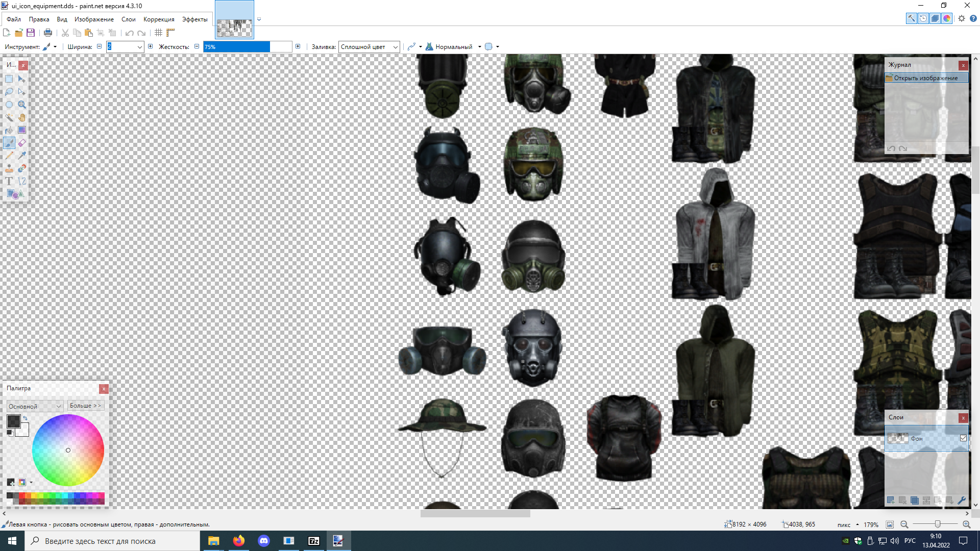Image resolution: width=980 pixels, height=551 pixels.
Task: Choose the Zoom tool in the toolbox
Action: 22,105
